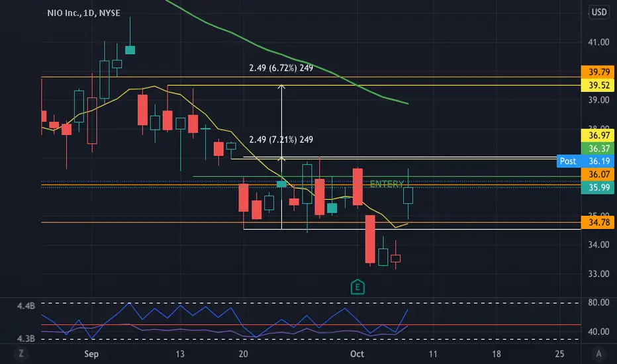Click the ENTERY text annotation

click(x=387, y=184)
